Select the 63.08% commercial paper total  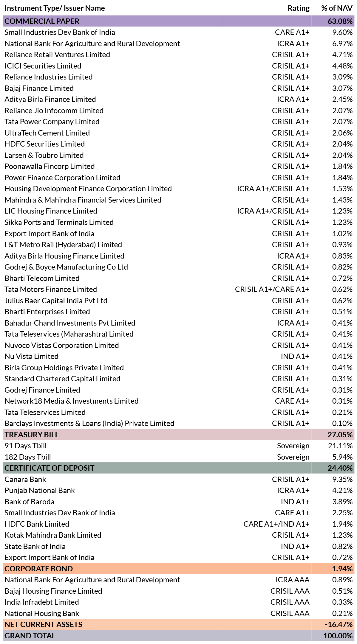(x=340, y=21)
